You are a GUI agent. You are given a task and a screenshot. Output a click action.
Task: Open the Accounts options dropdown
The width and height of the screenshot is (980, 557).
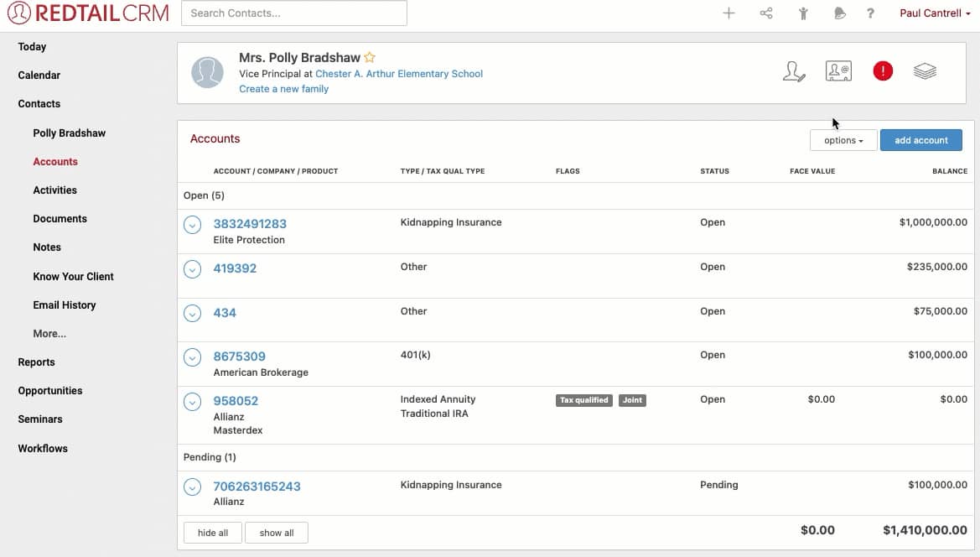click(843, 140)
